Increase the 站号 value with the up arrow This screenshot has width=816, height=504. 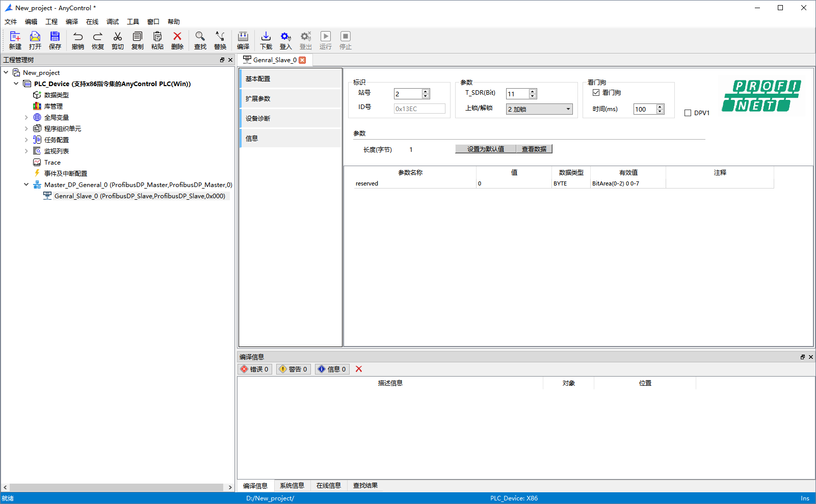pyautogui.click(x=426, y=91)
